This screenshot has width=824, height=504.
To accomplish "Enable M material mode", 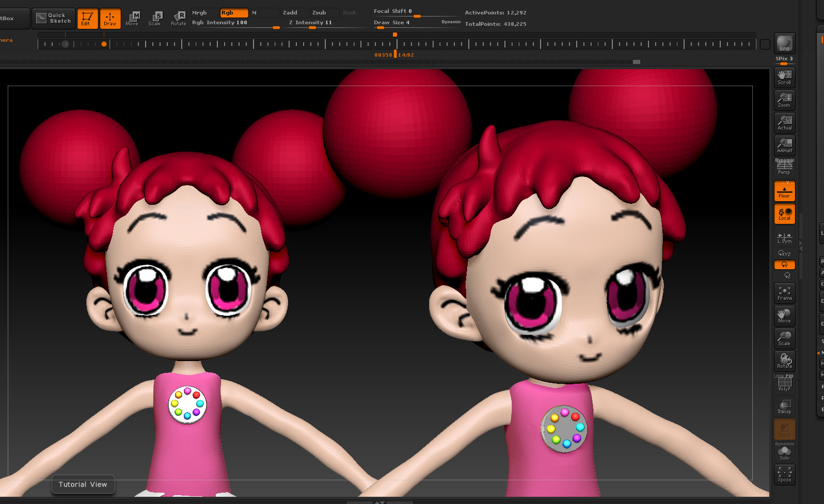I will pos(264,13).
